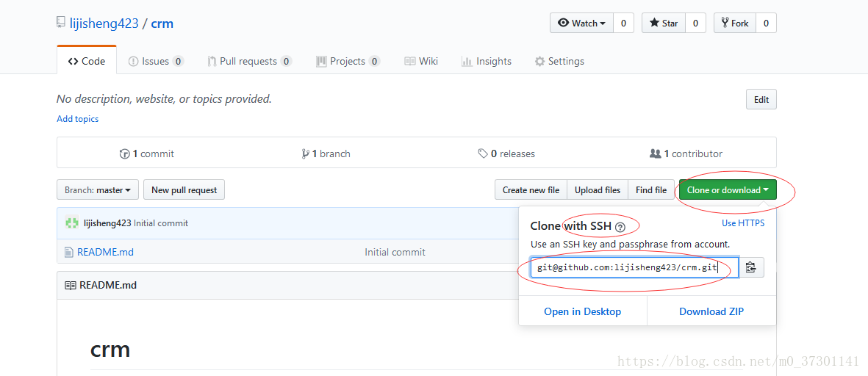View the 1 branch list
The width and height of the screenshot is (868, 376).
point(326,153)
